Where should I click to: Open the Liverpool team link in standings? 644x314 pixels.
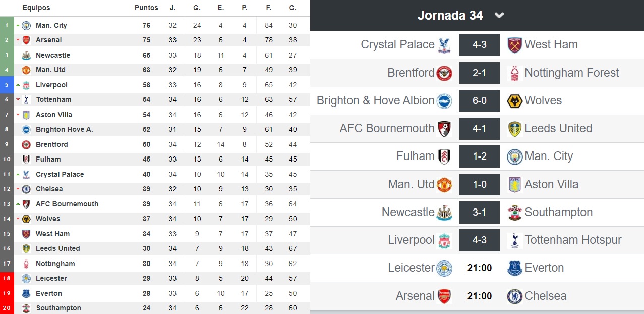tap(51, 85)
